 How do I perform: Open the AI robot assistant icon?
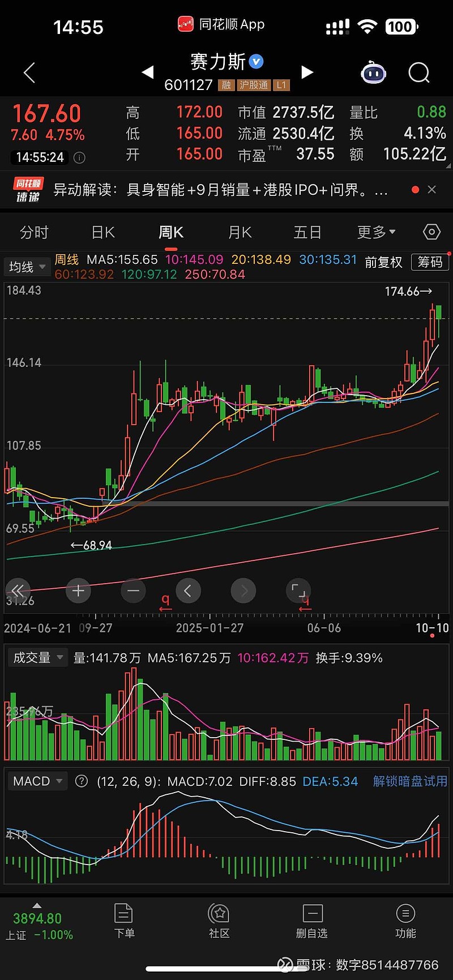(374, 72)
